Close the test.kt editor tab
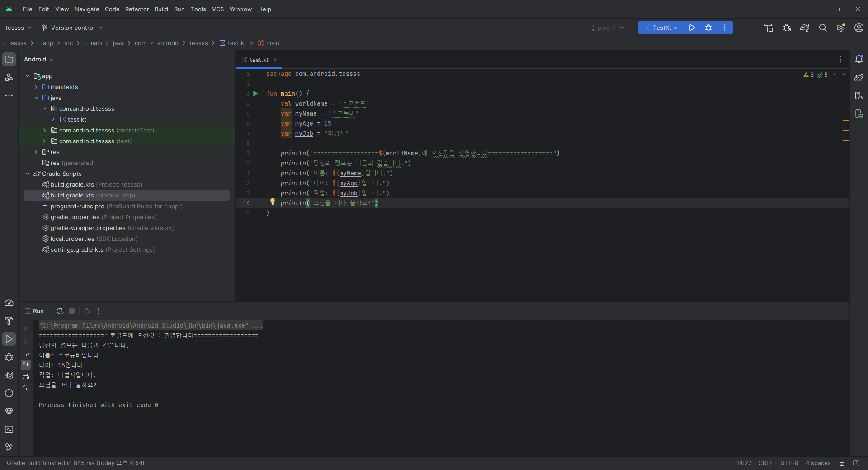The height and width of the screenshot is (470, 868). point(275,60)
